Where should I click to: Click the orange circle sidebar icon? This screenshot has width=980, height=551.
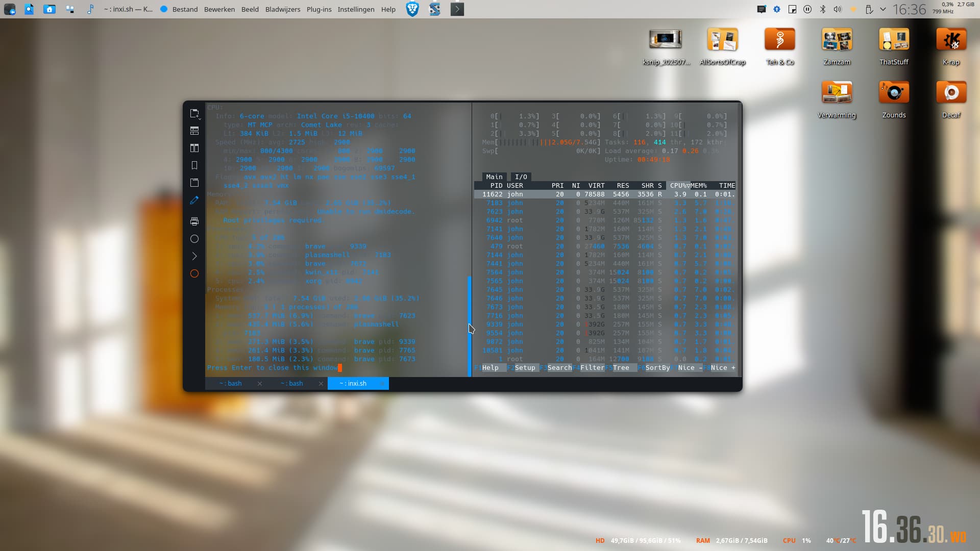tap(194, 273)
